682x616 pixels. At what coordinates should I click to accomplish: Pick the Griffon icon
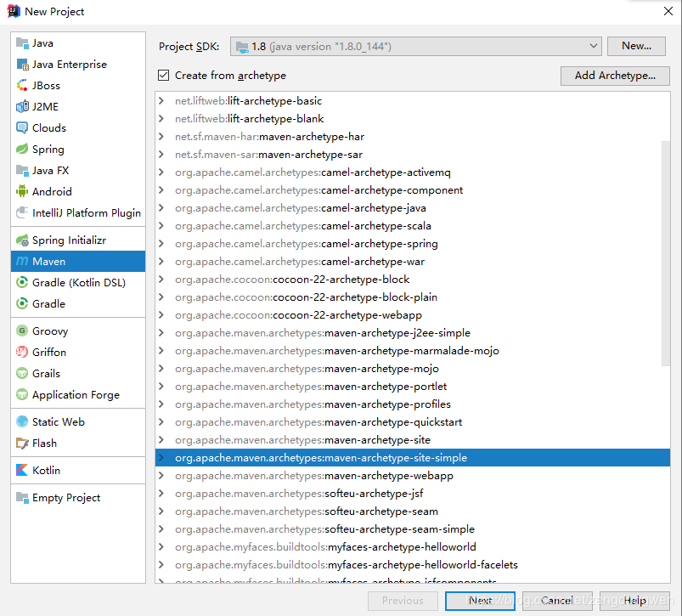point(22,352)
